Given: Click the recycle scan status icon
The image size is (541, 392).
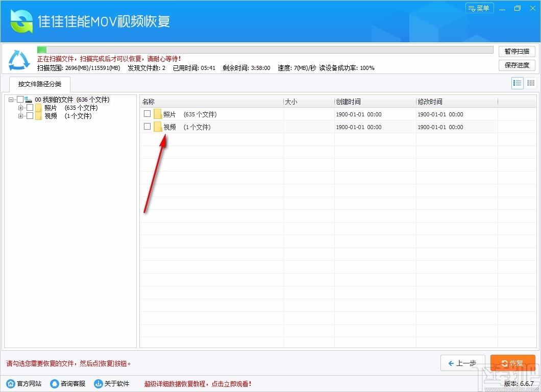Looking at the screenshot, I should 19,60.
